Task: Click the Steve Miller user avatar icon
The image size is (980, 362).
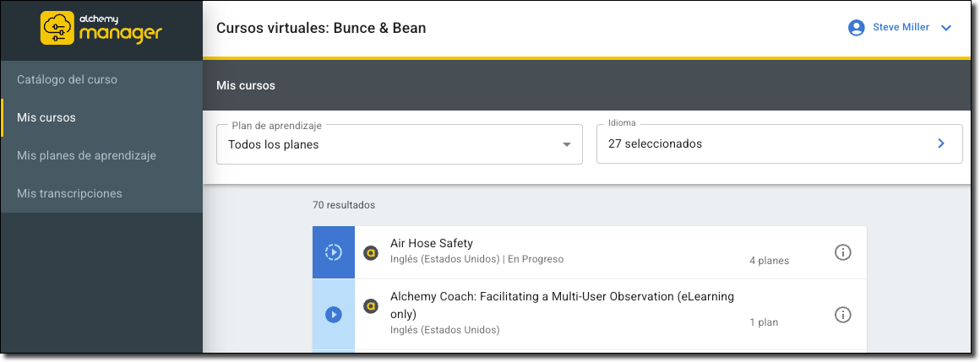Action: tap(856, 28)
